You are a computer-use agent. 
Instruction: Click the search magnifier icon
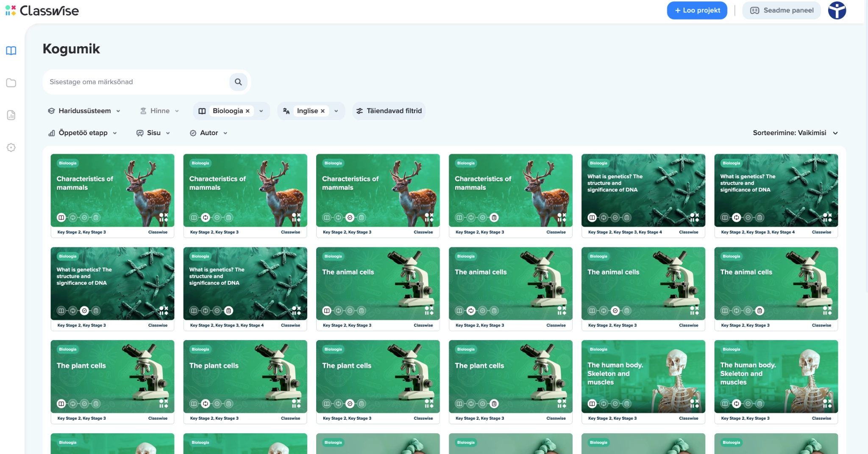point(238,82)
